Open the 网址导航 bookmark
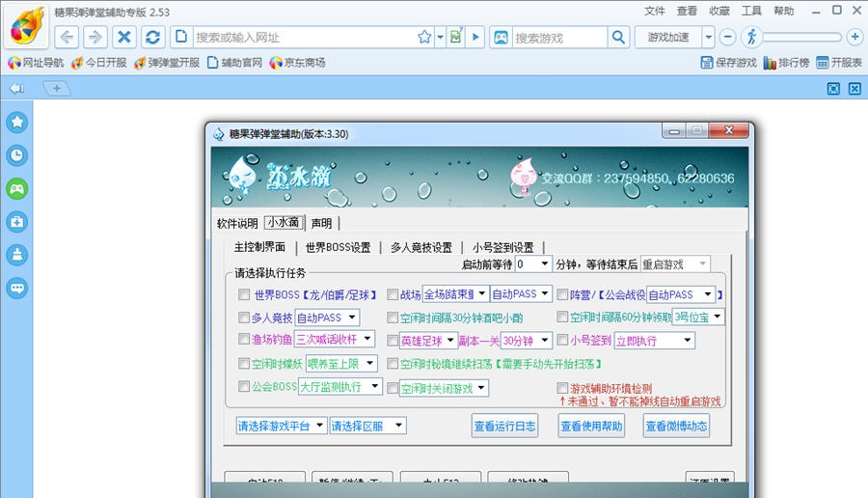868x498 pixels. pyautogui.click(x=36, y=63)
